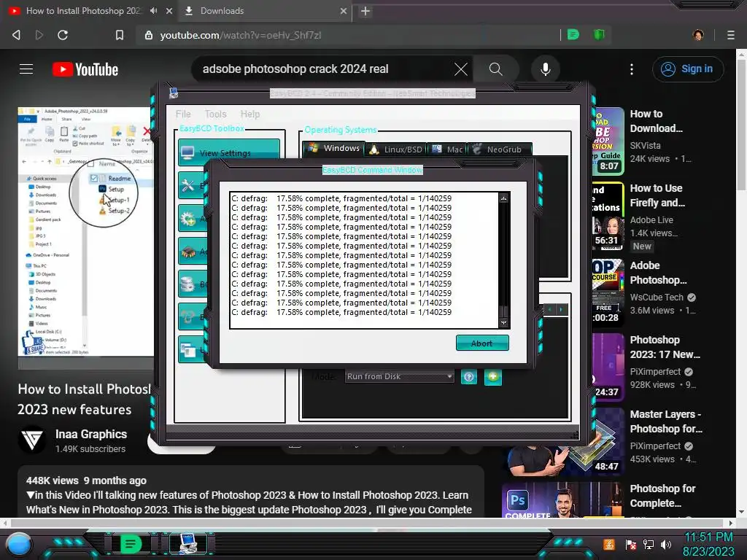Image resolution: width=747 pixels, height=560 pixels.
Task: Click the BCD Backup database icon
Action: point(187,284)
